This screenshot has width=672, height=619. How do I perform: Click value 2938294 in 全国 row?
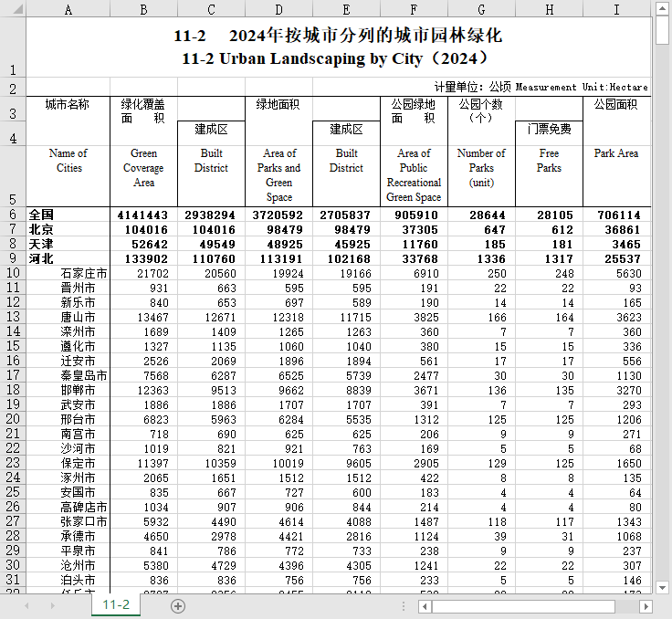pos(210,215)
